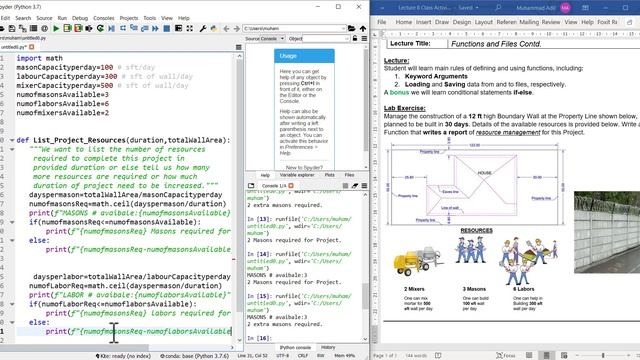Click the Re-run last script icon

(x=100, y=28)
